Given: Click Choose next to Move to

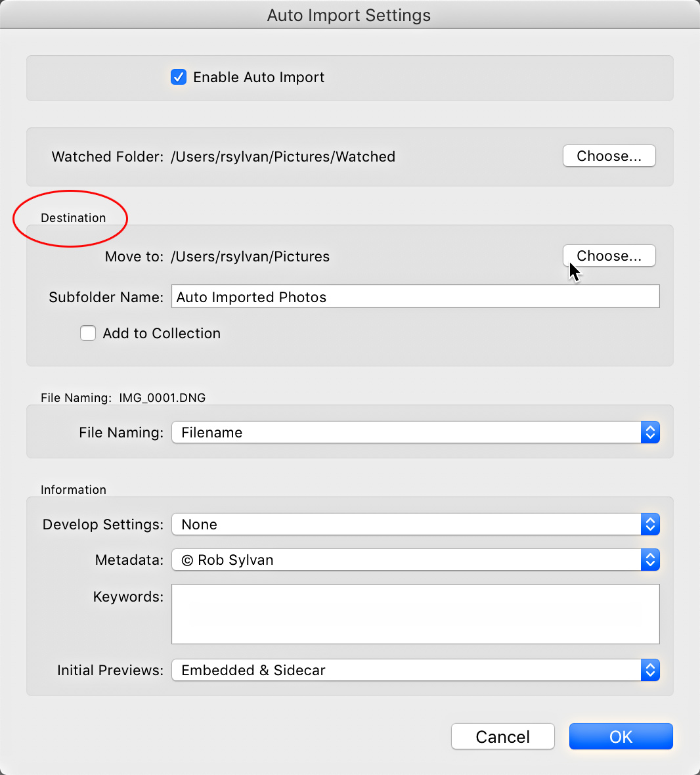Looking at the screenshot, I should pyautogui.click(x=608, y=255).
